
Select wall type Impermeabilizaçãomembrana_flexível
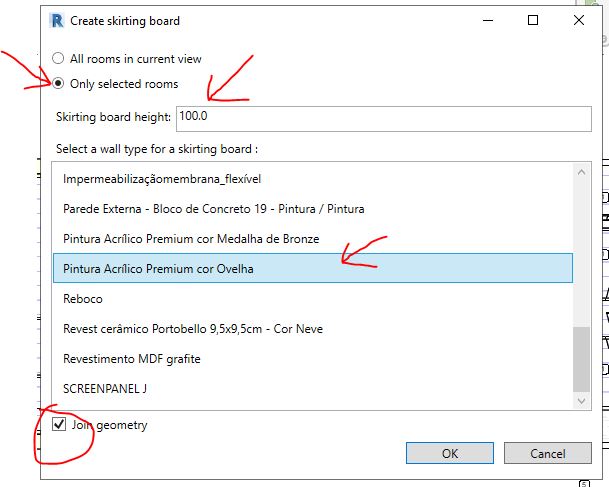313,179
